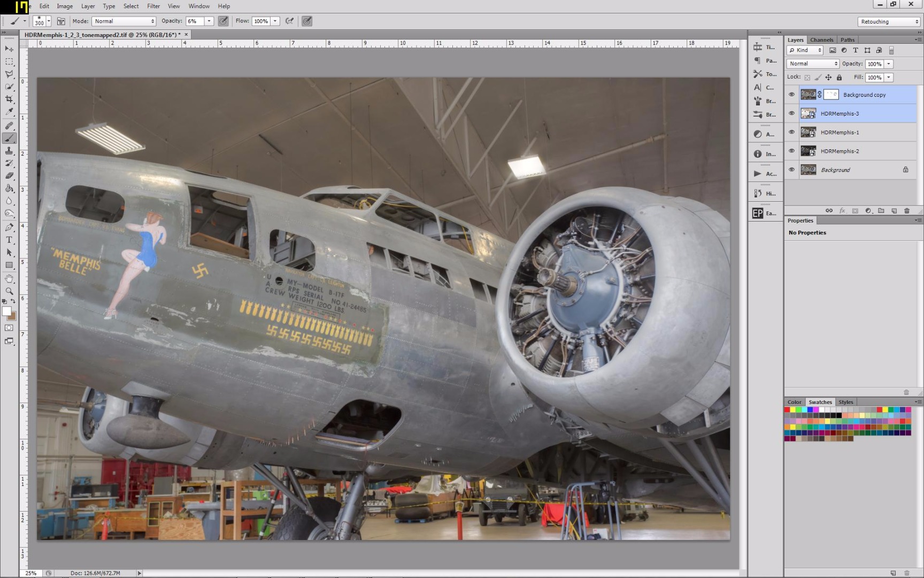Open the layer filter Kind dropdown
Viewport: 924px width, 578px height.
[x=805, y=50]
